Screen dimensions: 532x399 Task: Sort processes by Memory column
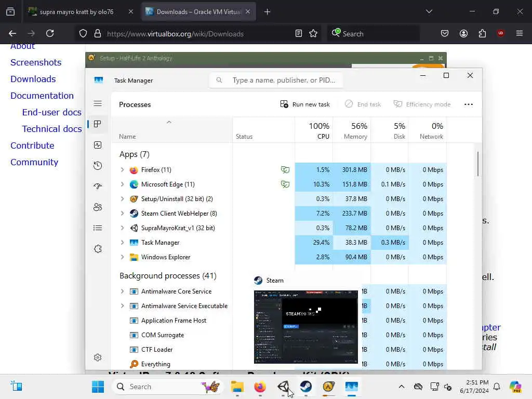[x=352, y=130]
